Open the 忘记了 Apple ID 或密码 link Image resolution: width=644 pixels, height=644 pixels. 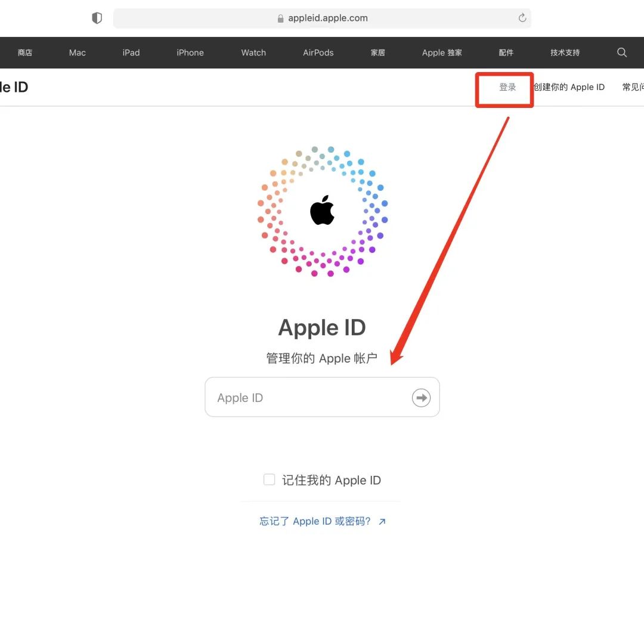[x=323, y=521]
